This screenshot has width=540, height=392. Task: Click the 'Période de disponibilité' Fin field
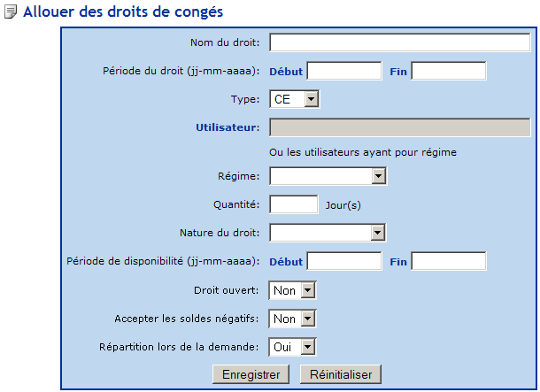coord(449,261)
